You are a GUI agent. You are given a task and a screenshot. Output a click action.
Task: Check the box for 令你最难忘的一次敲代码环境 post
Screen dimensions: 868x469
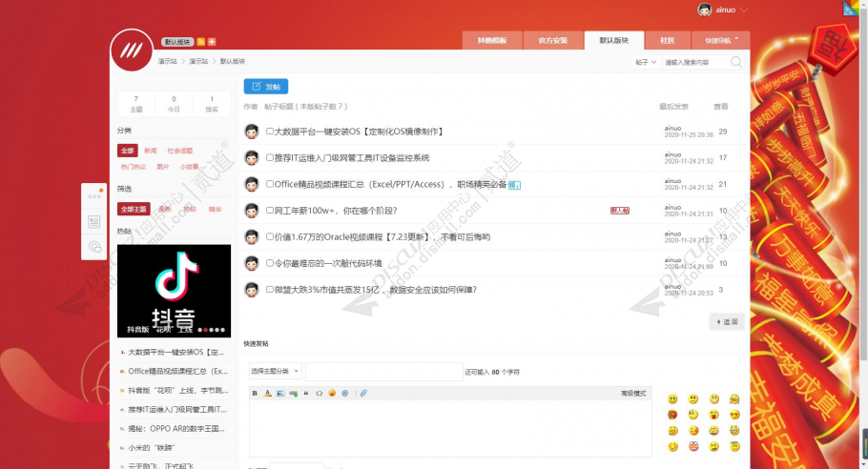pyautogui.click(x=270, y=263)
